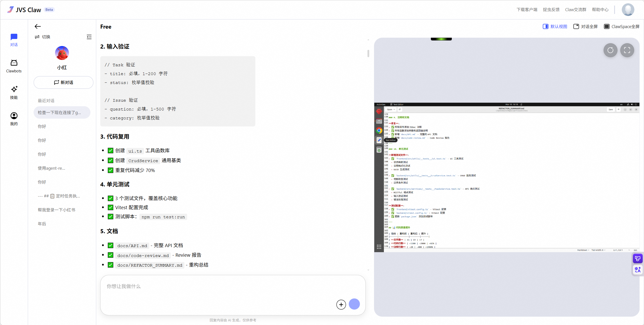The height and width of the screenshot is (325, 644).
Task: Open the 'Open' file dropdown in Text Editor
Action: pyautogui.click(x=390, y=109)
